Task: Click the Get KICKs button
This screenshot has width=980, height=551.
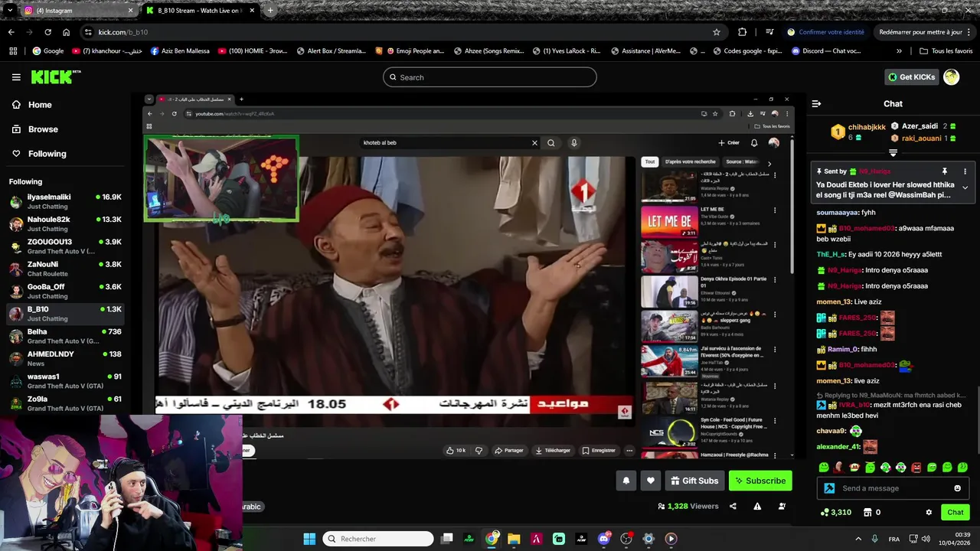Action: [x=912, y=77]
